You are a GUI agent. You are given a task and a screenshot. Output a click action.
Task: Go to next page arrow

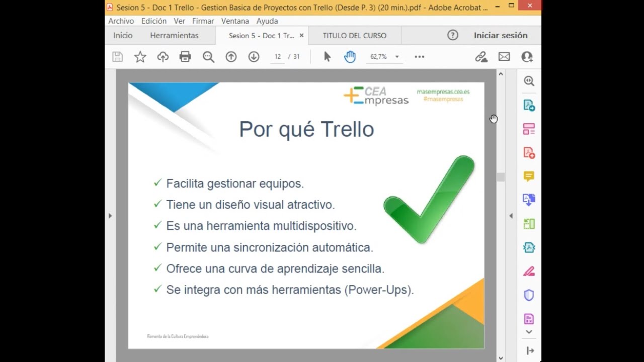pos(254,57)
